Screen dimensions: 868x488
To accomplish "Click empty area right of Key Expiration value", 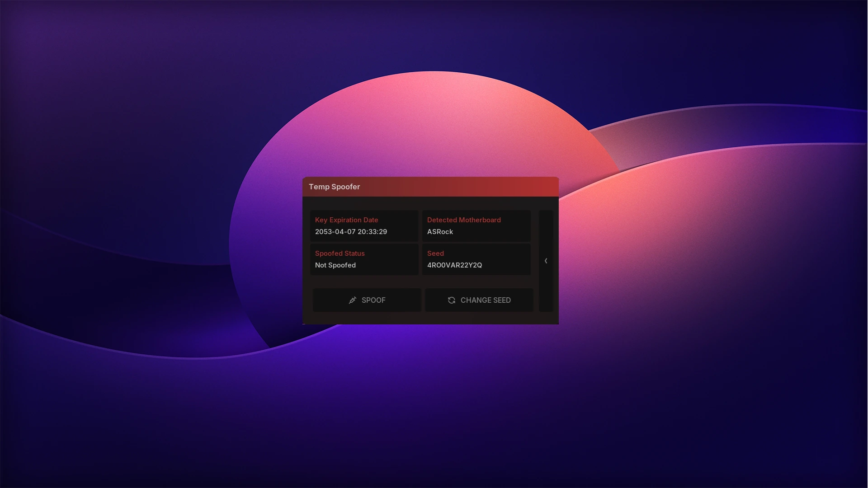I will click(x=405, y=232).
